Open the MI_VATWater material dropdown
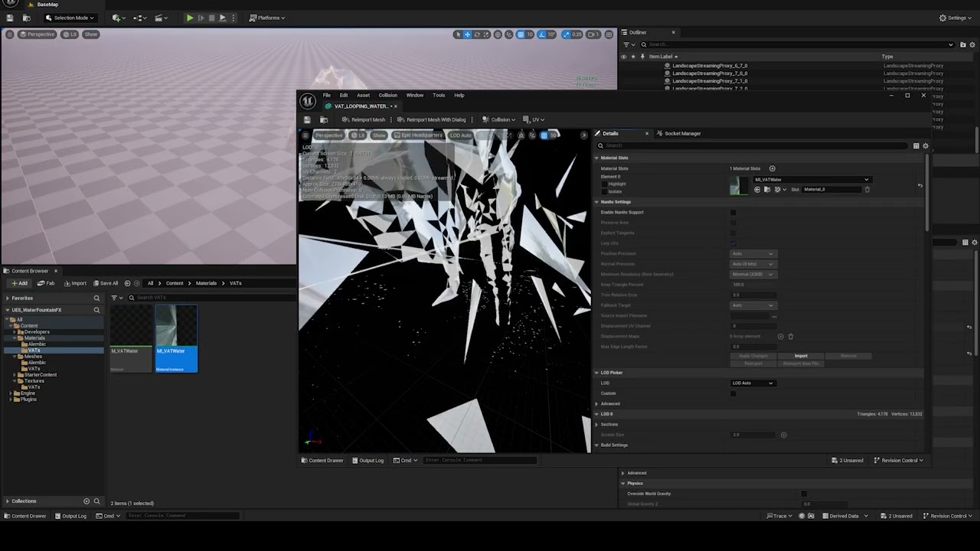The width and height of the screenshot is (980, 551). [x=812, y=180]
